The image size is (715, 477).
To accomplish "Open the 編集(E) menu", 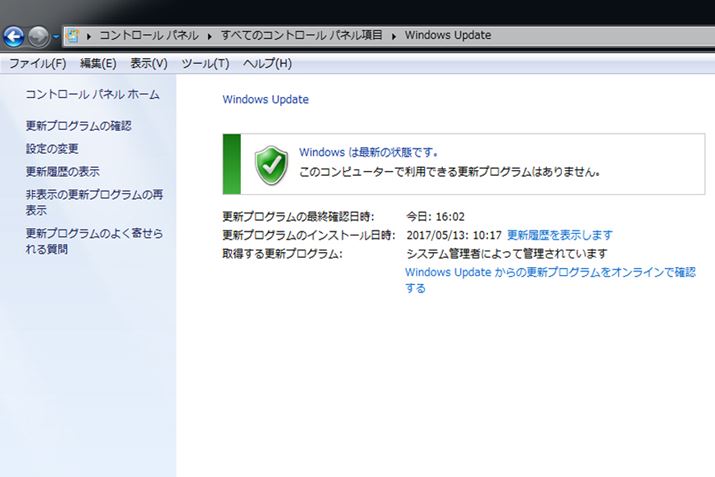I will (x=98, y=64).
